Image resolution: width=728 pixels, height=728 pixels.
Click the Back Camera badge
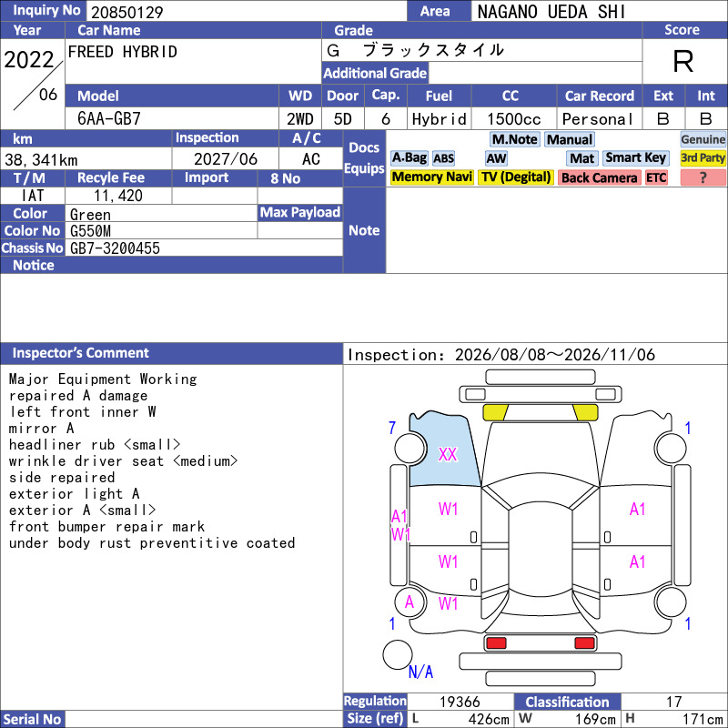tap(599, 177)
